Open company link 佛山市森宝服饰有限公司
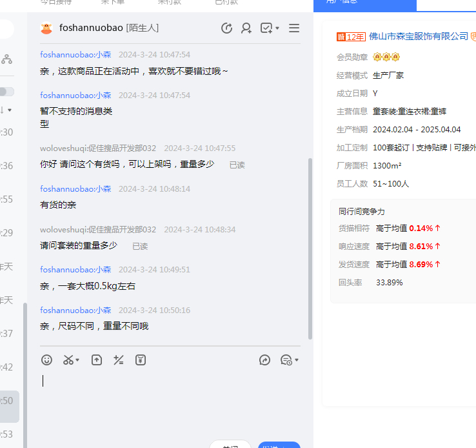 click(x=418, y=37)
